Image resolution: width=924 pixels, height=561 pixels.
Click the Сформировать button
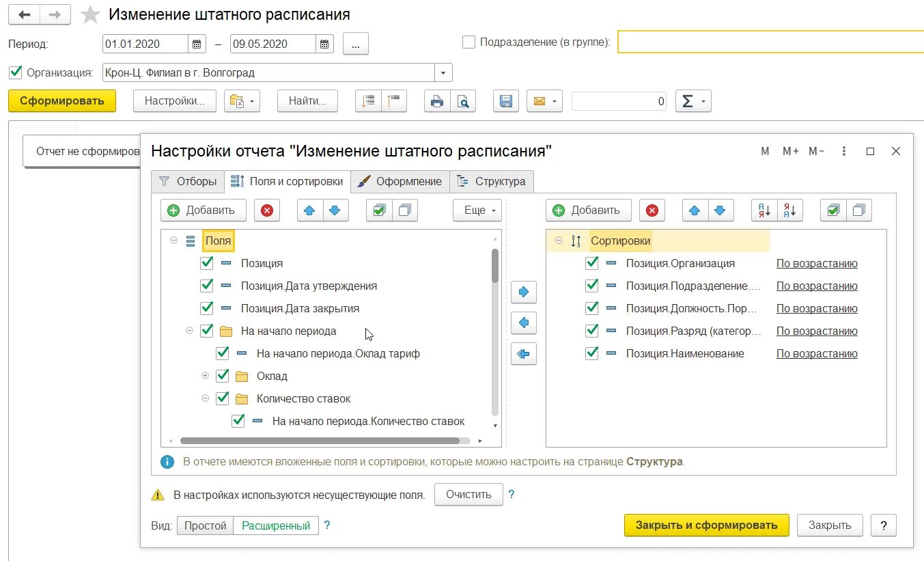tap(62, 101)
